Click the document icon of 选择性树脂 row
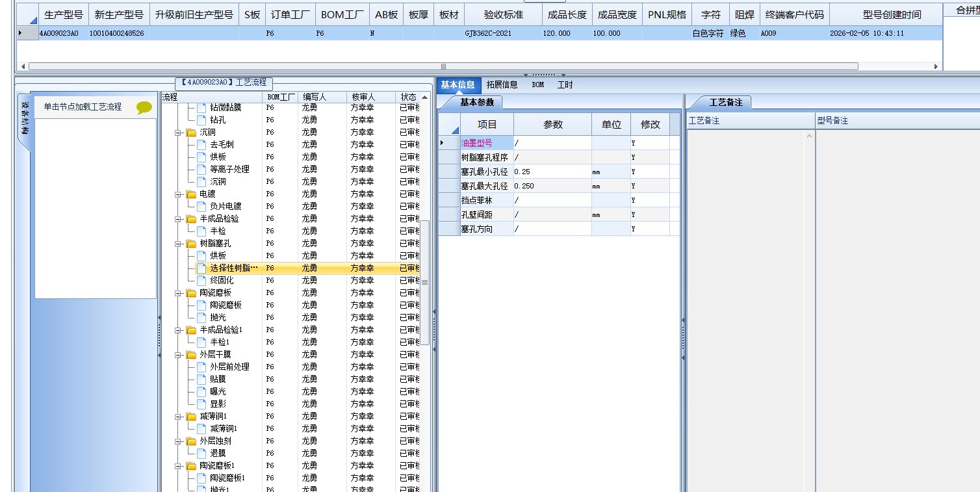This screenshot has width=980, height=492. coord(201,268)
